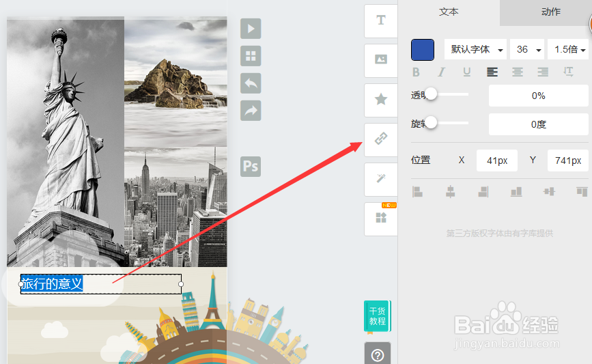Open the Ps import icon

(x=251, y=166)
